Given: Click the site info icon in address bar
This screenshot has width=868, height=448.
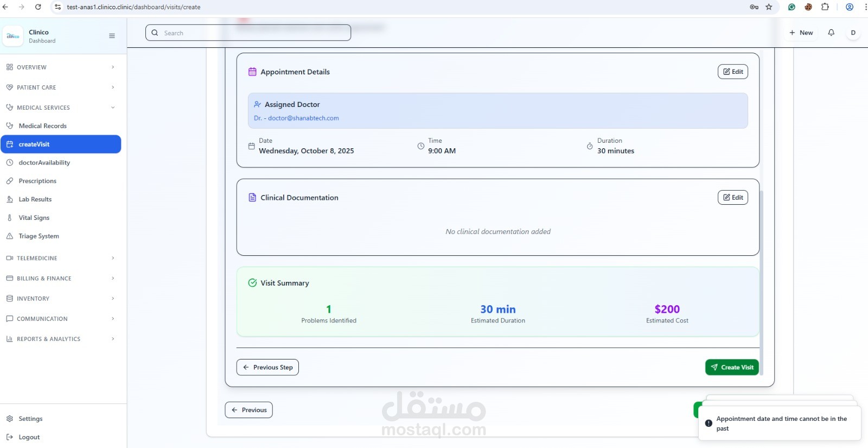Looking at the screenshot, I should click(x=58, y=7).
